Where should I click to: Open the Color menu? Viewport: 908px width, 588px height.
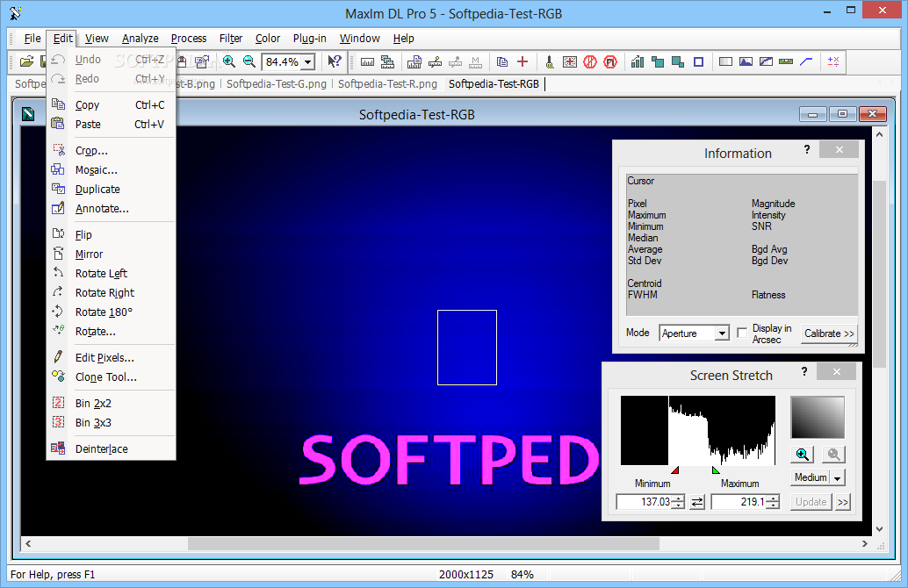[x=268, y=39]
